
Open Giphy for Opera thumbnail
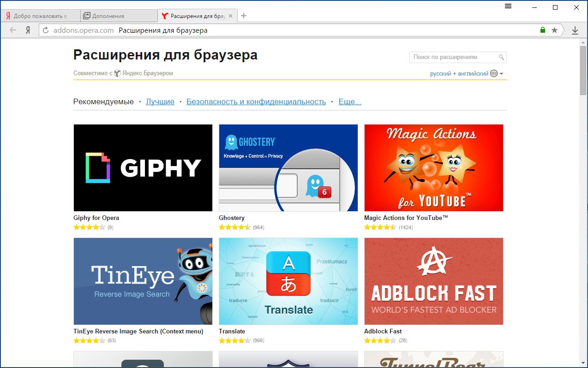click(x=143, y=168)
